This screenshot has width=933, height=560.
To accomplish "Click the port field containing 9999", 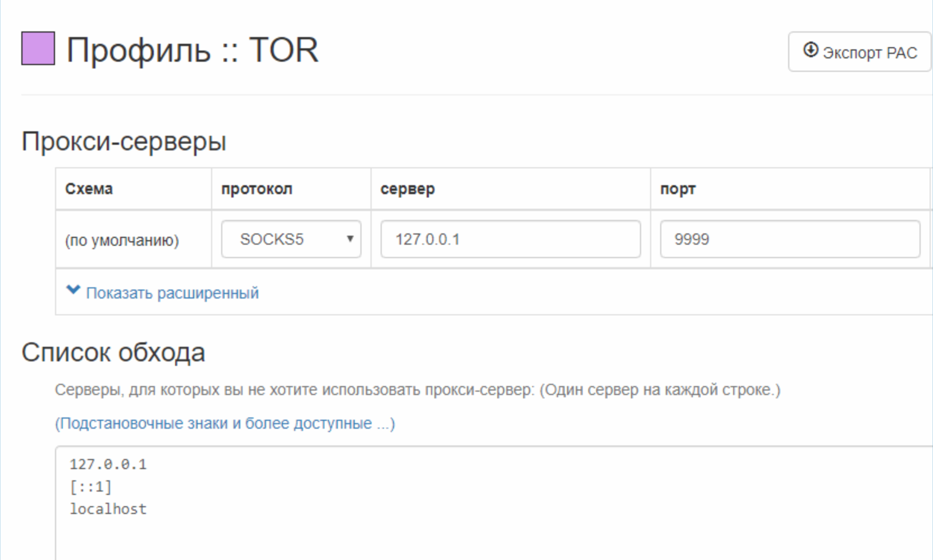I will click(790, 239).
